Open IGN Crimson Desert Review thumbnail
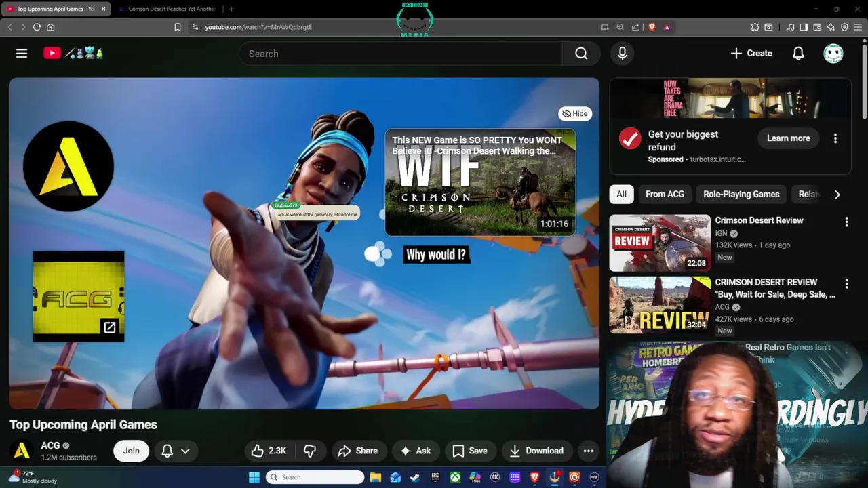This screenshot has width=868, height=488. 660,243
